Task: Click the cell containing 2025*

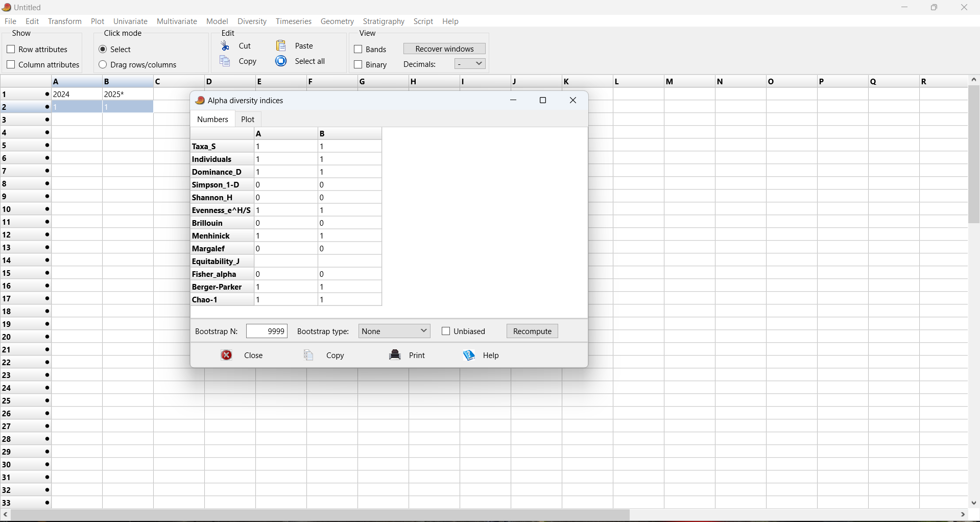Action: click(128, 94)
